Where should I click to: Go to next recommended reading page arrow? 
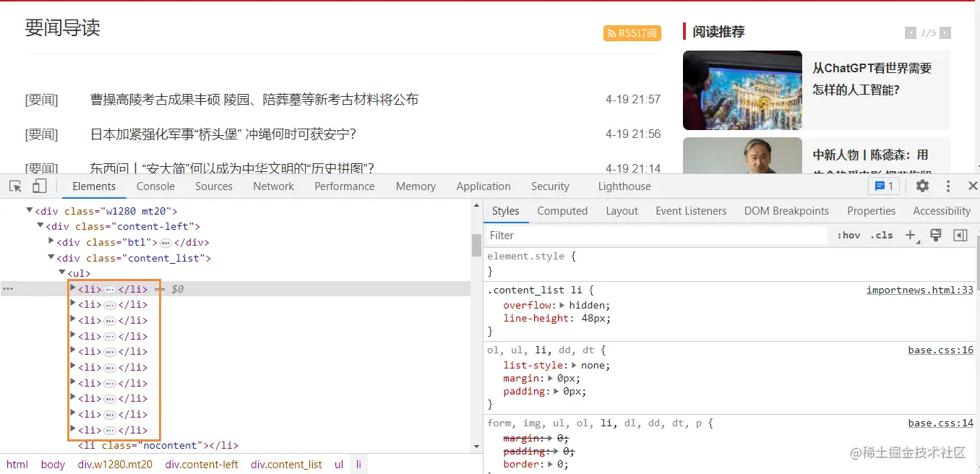(945, 33)
